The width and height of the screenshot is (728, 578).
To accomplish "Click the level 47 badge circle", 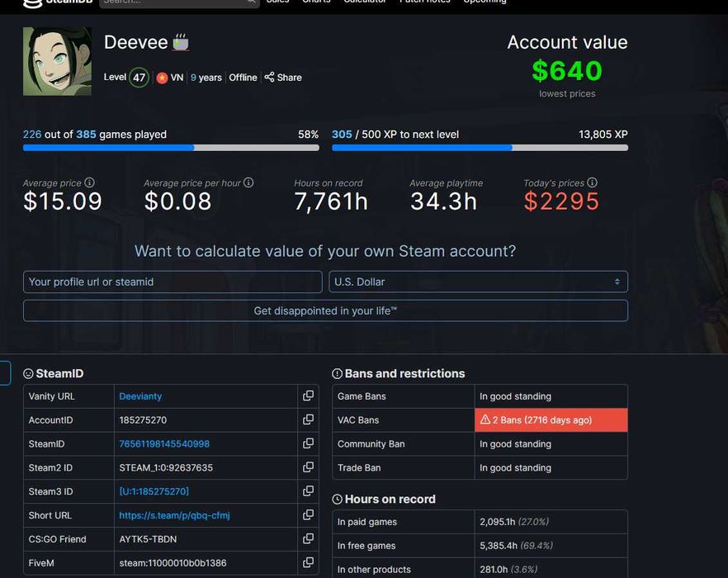I will click(x=139, y=78).
